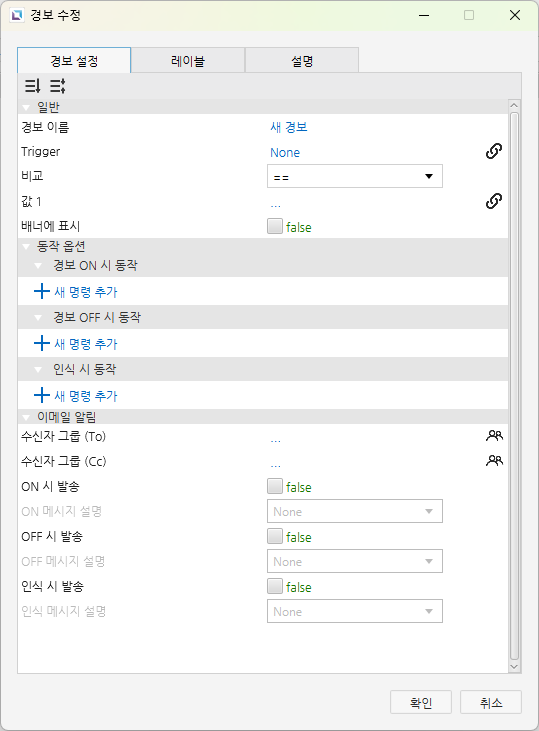The height and width of the screenshot is (731, 539).
Task: Open the 비교 operator dropdown
Action: [x=355, y=176]
